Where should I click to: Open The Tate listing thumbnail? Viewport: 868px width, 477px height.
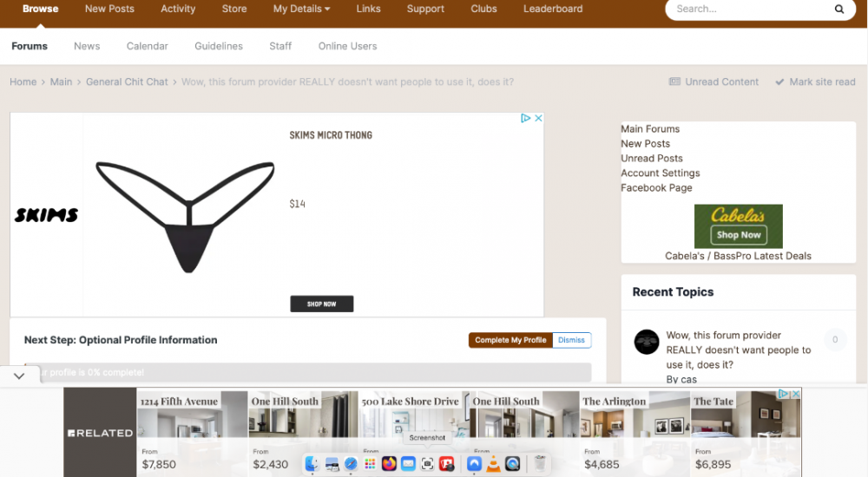pos(745,432)
